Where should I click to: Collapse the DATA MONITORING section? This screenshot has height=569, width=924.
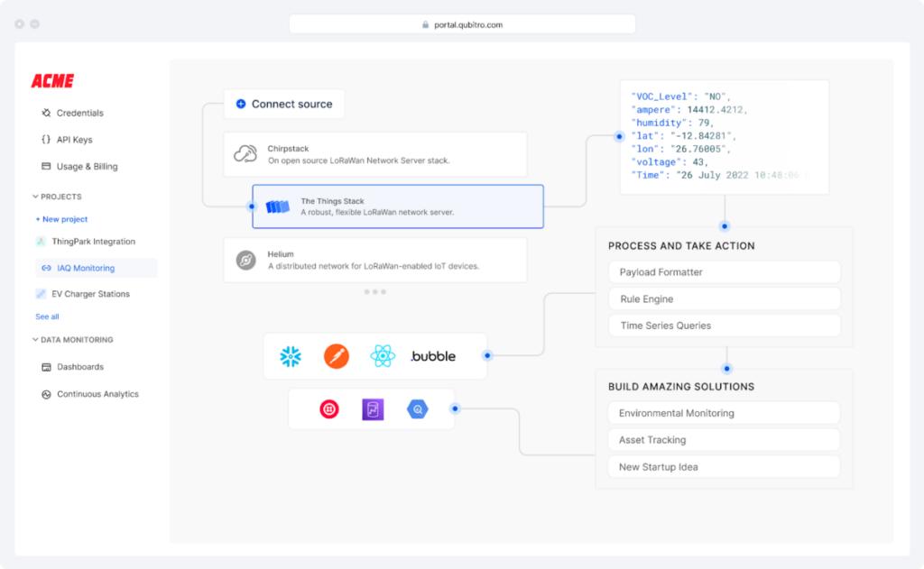click(35, 340)
